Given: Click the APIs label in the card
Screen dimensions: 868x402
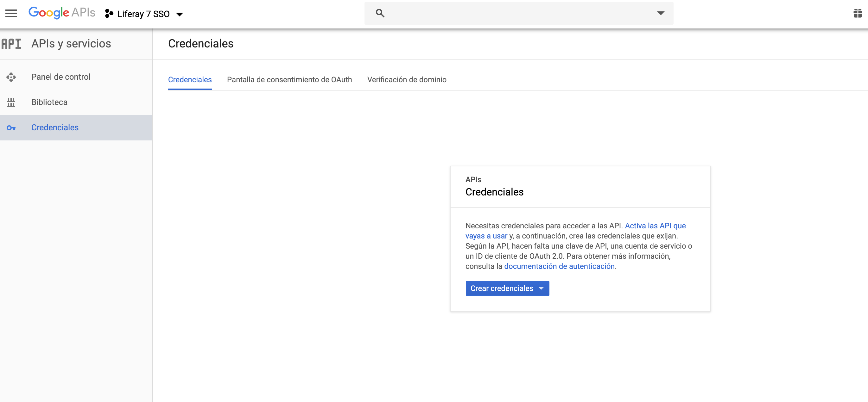Looking at the screenshot, I should click(473, 179).
